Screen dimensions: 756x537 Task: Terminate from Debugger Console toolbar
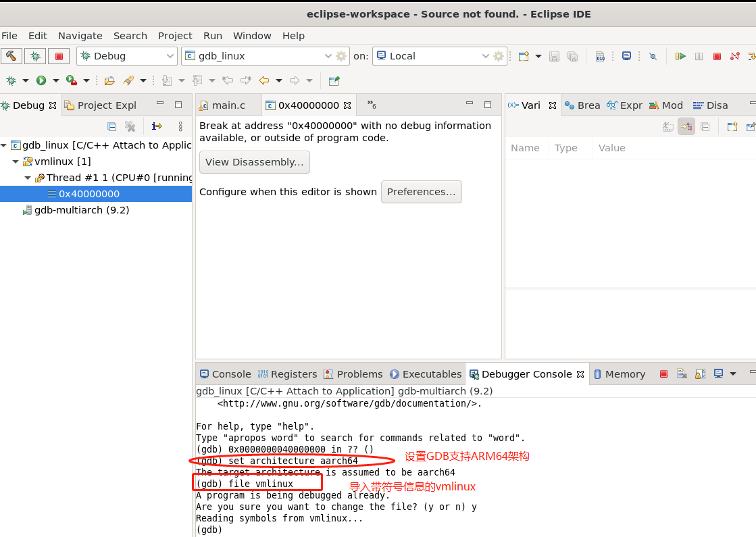[664, 374]
